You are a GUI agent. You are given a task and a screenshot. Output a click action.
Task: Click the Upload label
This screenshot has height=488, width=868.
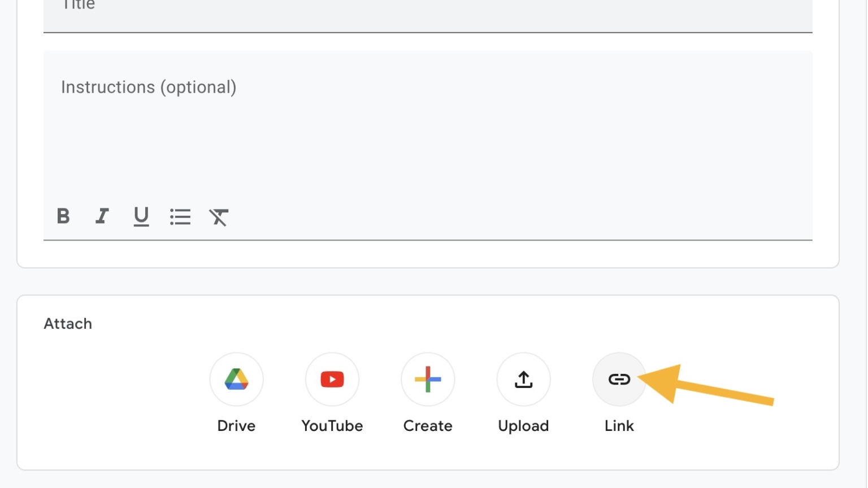tap(523, 426)
